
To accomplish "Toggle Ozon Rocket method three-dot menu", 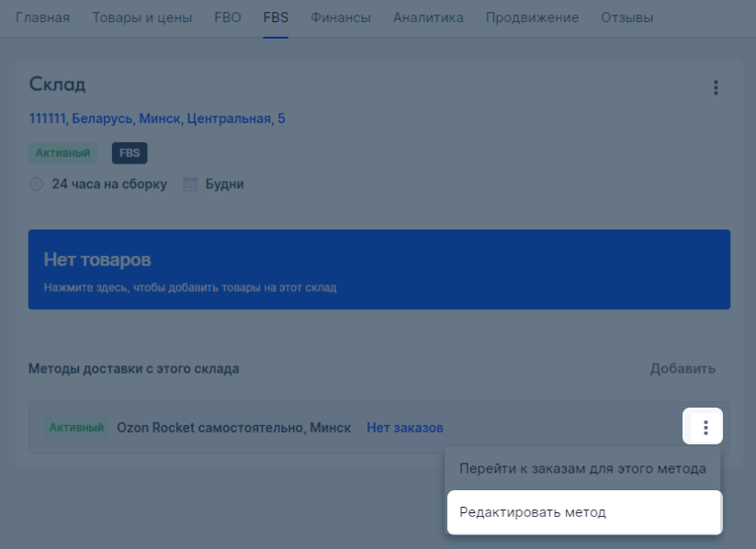I will [705, 427].
